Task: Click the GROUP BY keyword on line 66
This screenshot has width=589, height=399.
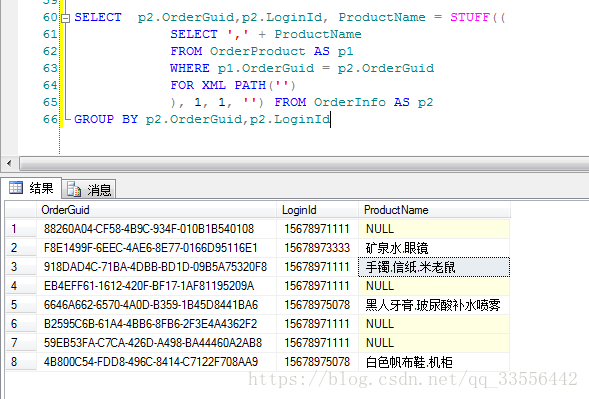Action: tap(106, 119)
